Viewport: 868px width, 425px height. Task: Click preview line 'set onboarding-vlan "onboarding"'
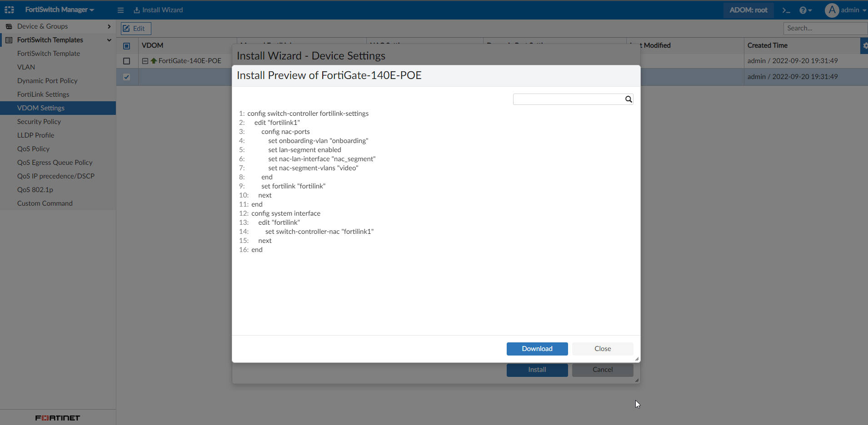[318, 141]
